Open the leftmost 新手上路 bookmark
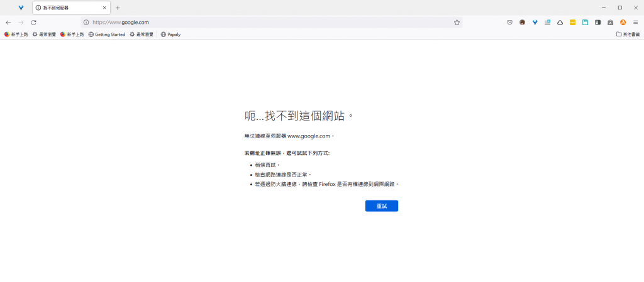Viewport: 644px width, 282px height. tap(16, 35)
